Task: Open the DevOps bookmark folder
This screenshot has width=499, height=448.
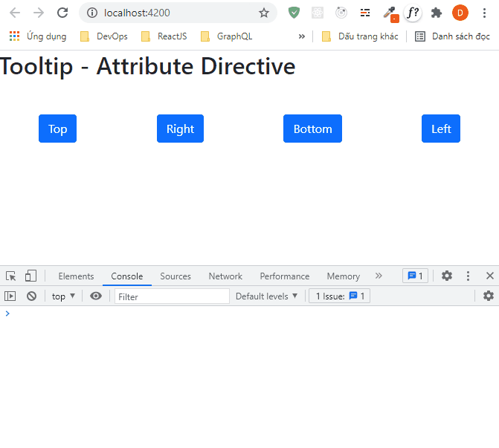Action: [104, 36]
